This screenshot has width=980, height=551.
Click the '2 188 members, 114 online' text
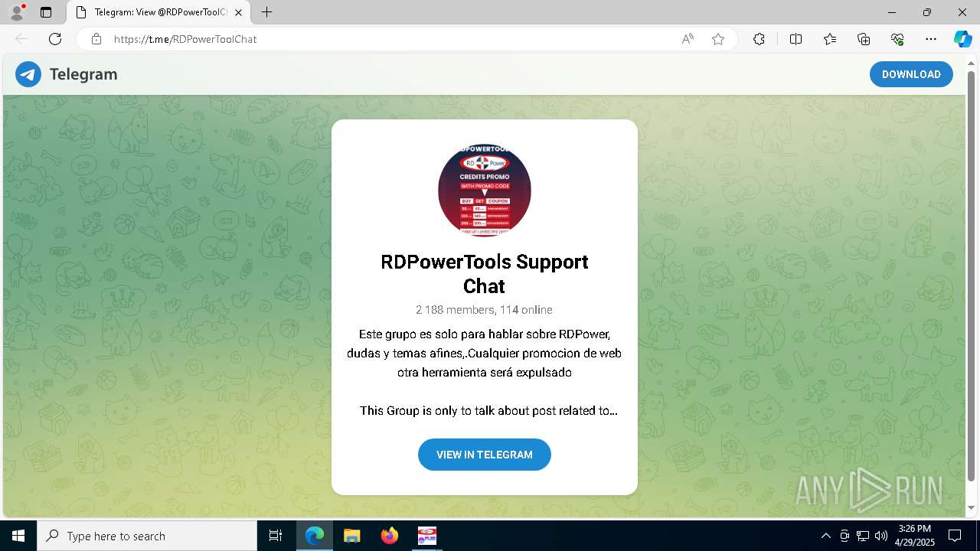pos(485,310)
